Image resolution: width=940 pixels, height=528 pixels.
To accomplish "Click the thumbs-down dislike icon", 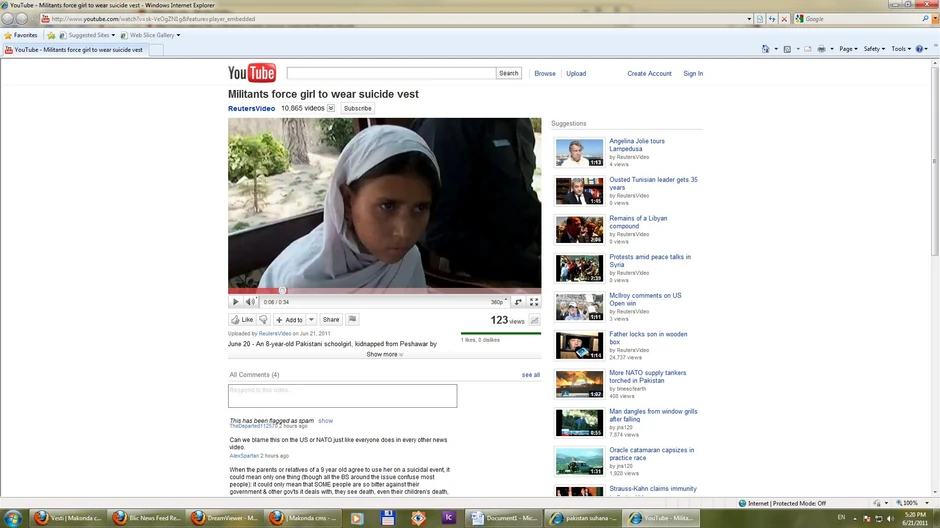I will point(264,320).
